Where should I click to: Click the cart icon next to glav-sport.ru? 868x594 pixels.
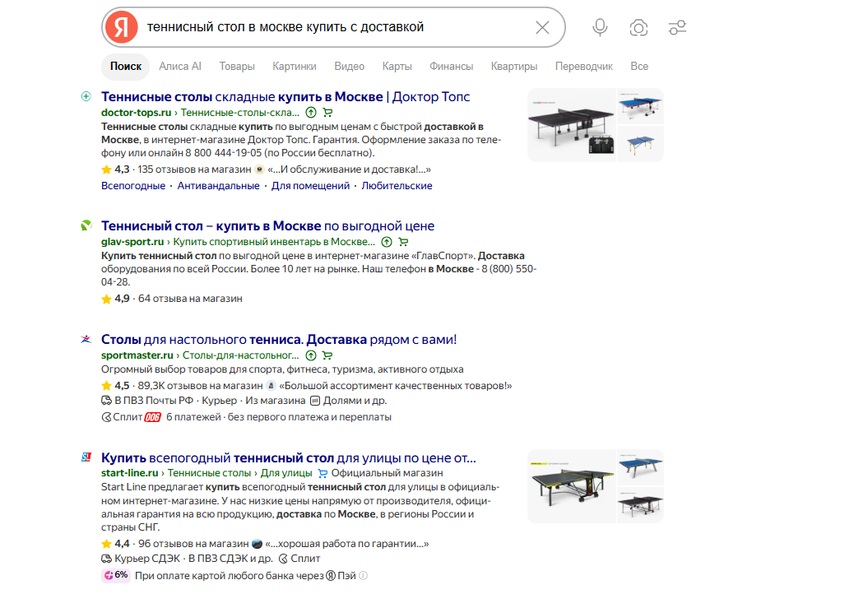(x=403, y=242)
